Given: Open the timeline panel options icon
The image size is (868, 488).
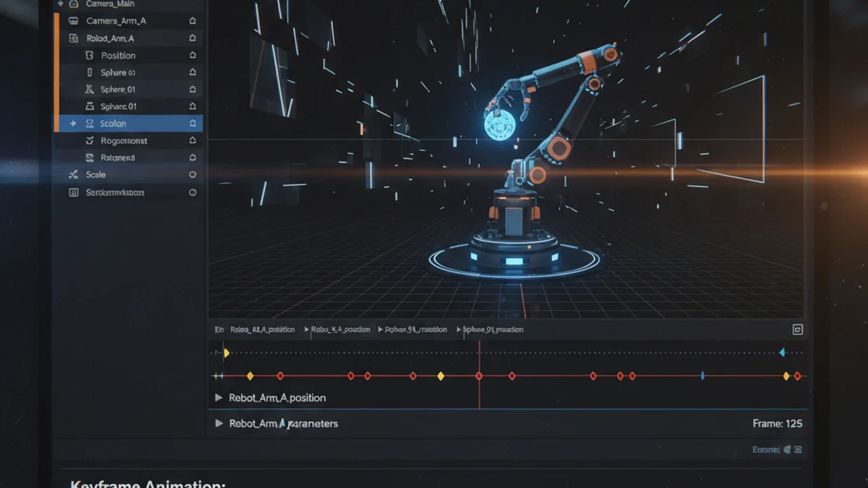Looking at the screenshot, I should click(x=797, y=329).
